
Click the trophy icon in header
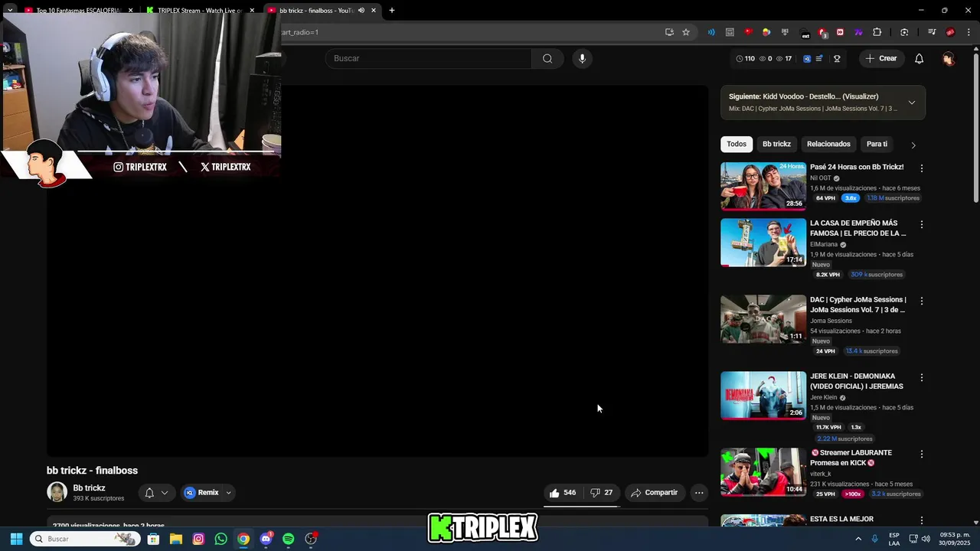(x=837, y=59)
